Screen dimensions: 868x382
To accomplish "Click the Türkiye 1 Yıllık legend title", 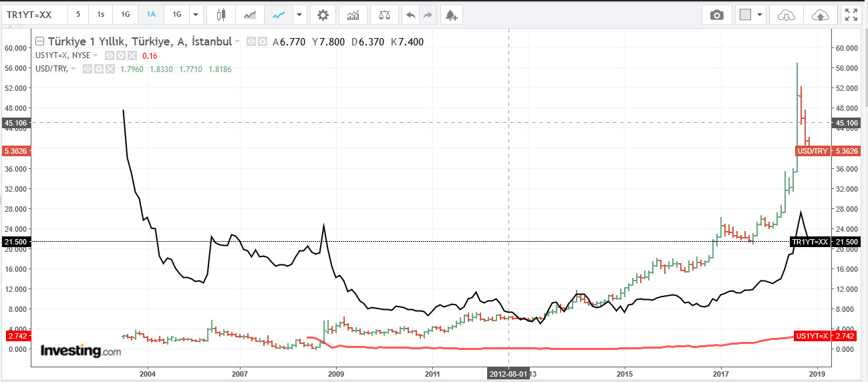I will [139, 41].
